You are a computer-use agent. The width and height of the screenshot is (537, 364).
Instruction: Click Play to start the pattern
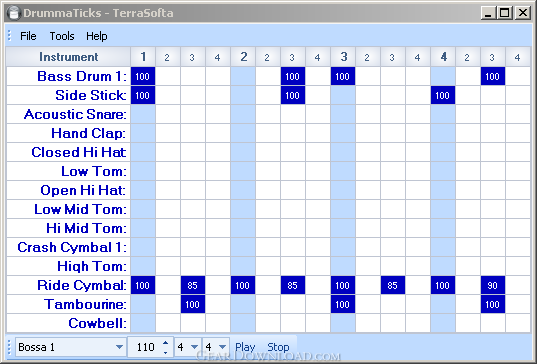[x=245, y=347]
